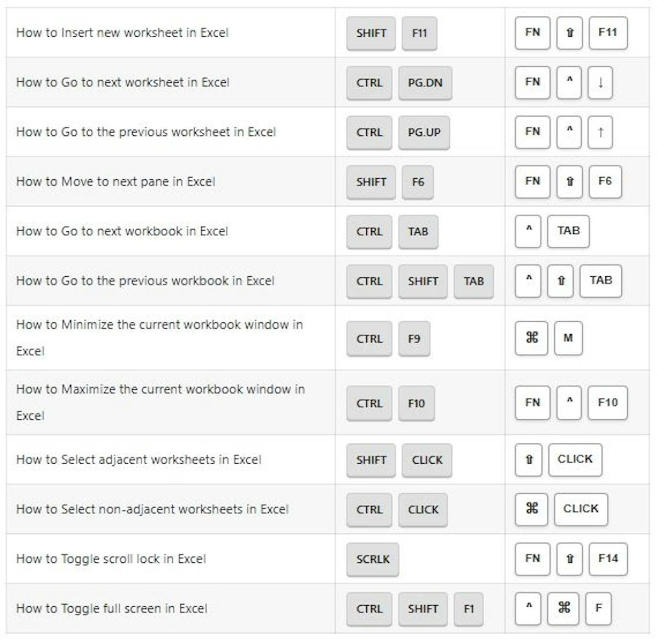Click caret key in Maximize workbook window row

point(569,403)
